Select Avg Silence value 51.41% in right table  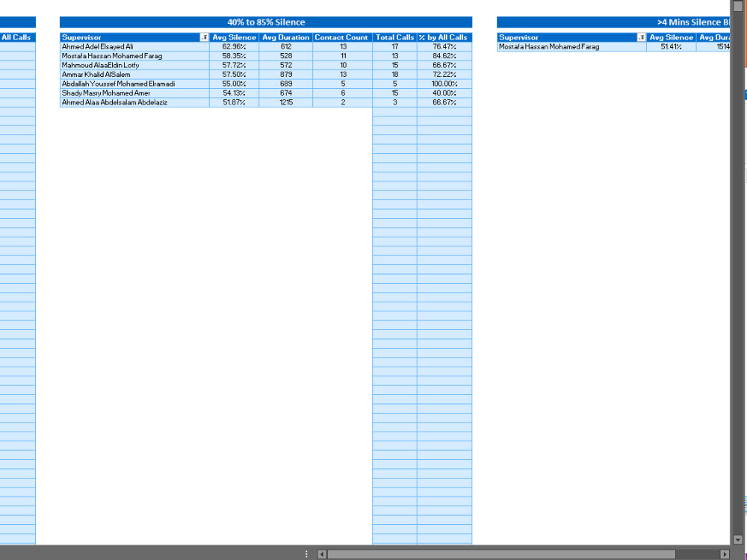672,46
